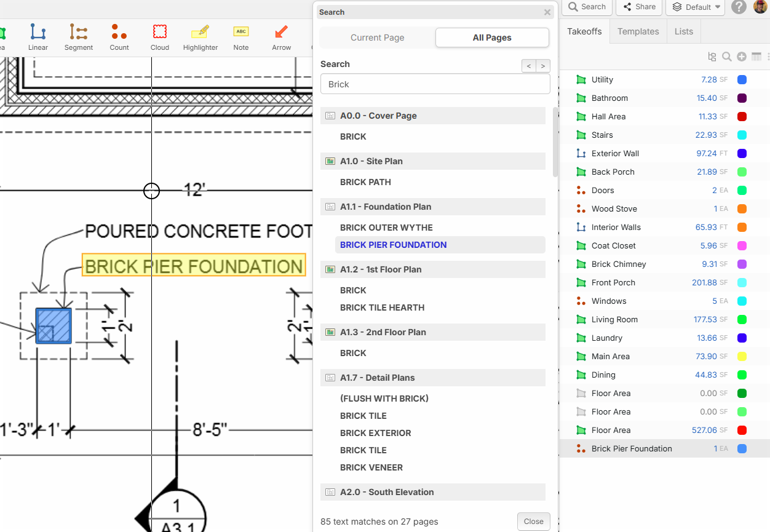Open the Lists tab
This screenshot has width=770, height=532.
683,31
